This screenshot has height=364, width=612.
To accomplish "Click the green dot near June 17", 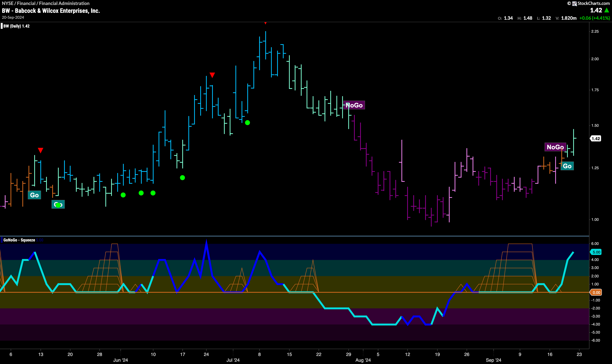I will point(182,178).
